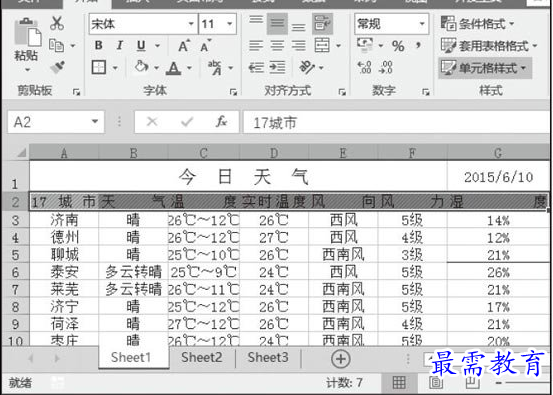
Task: Open the font name dropdown 宋体
Action: [191, 24]
